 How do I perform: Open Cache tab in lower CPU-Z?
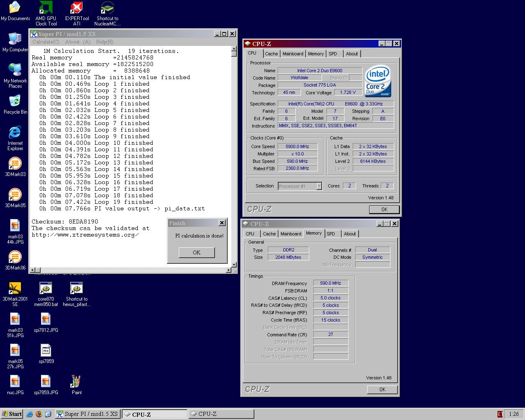click(269, 234)
